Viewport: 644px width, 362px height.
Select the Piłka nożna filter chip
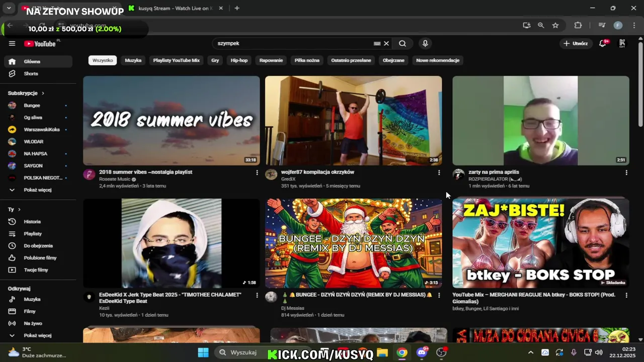tap(307, 60)
